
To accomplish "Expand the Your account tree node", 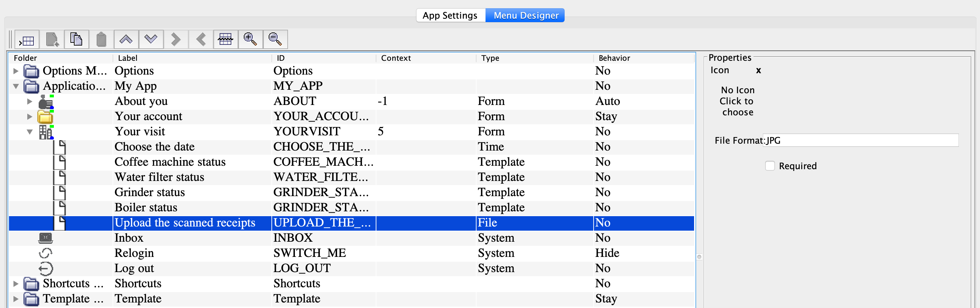I will point(30,116).
